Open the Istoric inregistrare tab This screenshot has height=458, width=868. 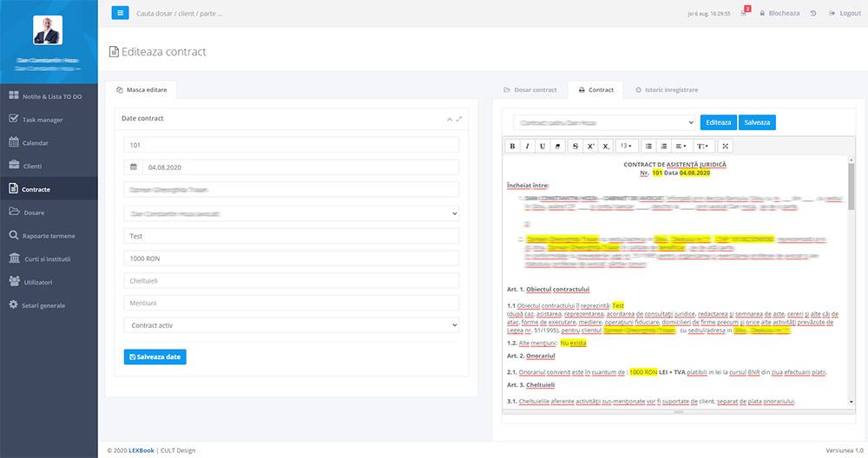coord(667,89)
